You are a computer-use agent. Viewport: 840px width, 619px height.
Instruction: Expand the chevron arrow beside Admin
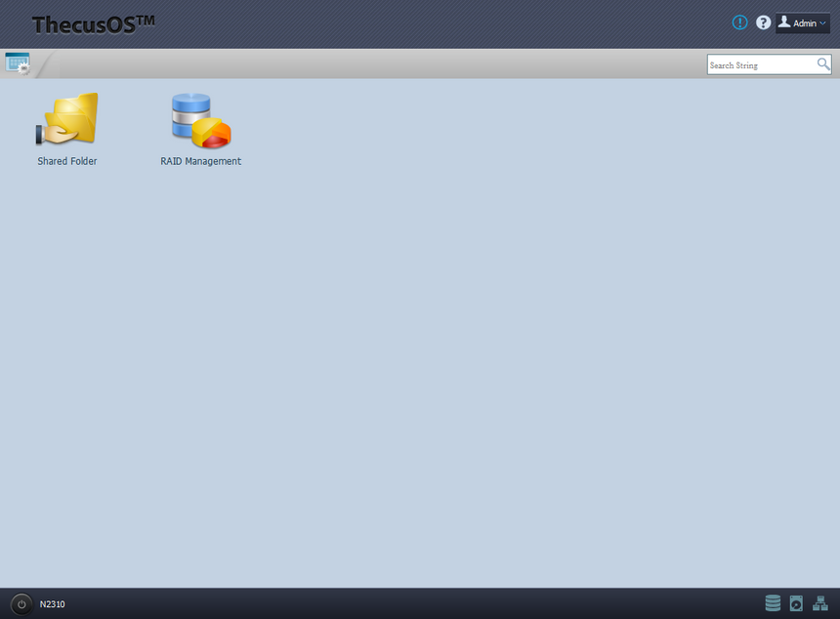[x=822, y=23]
